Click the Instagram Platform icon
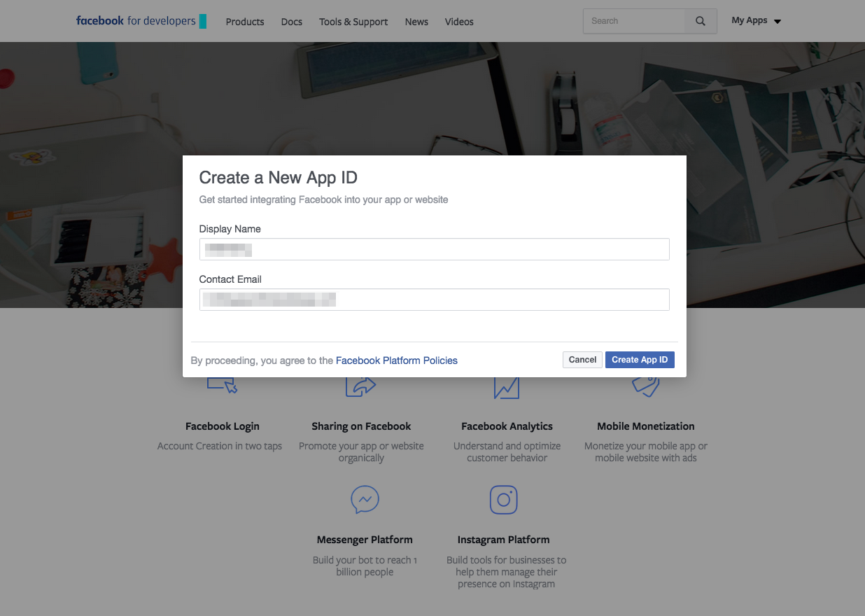The image size is (865, 616). tap(503, 500)
